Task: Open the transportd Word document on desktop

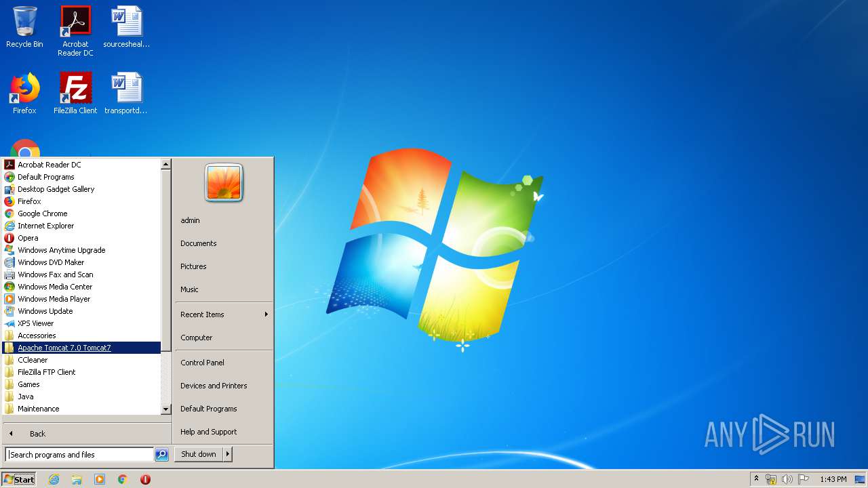Action: pos(126,94)
